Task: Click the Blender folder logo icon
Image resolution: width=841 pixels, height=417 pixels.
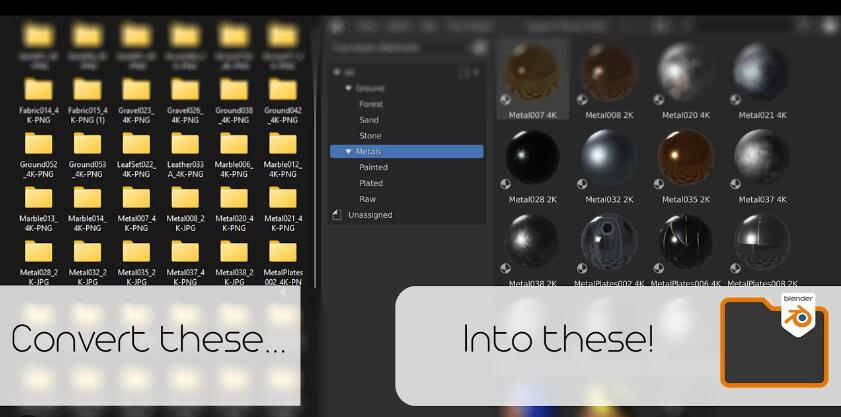Action: coord(775,341)
